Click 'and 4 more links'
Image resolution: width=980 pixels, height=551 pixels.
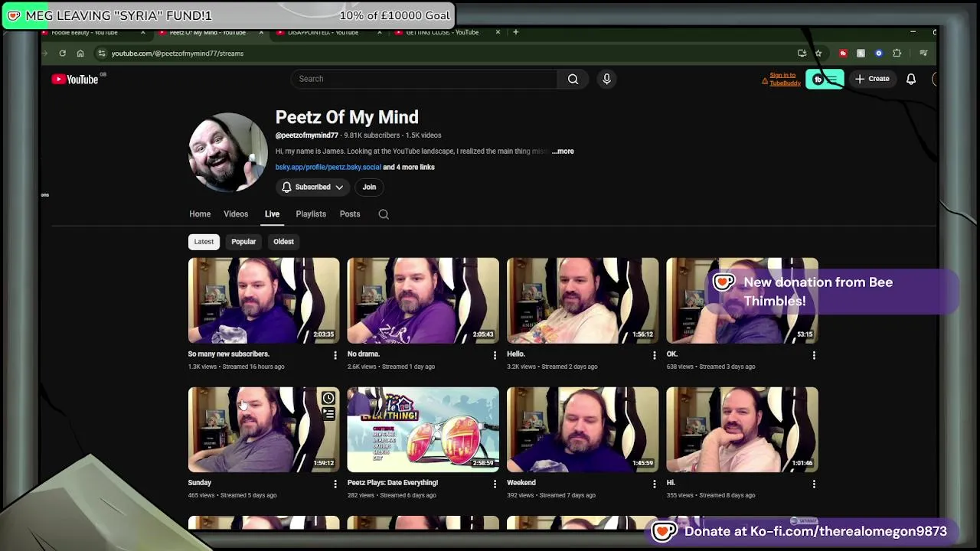tap(409, 167)
